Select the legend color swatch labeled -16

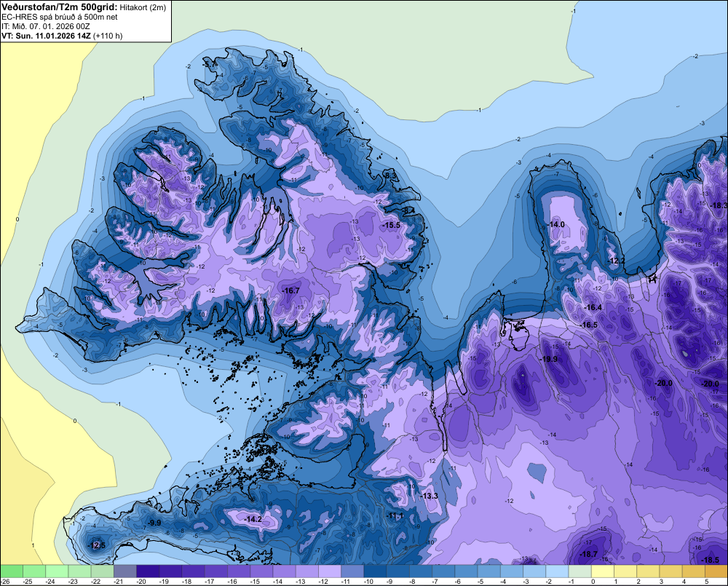click(239, 571)
